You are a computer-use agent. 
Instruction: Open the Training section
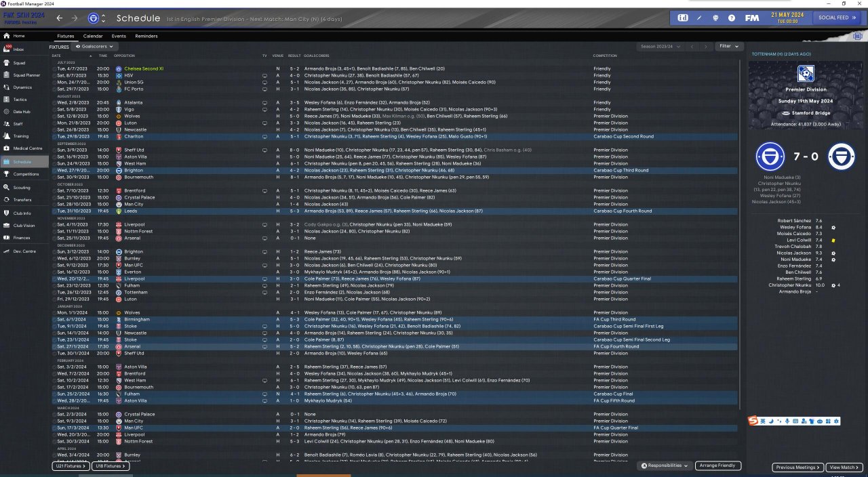tap(24, 136)
